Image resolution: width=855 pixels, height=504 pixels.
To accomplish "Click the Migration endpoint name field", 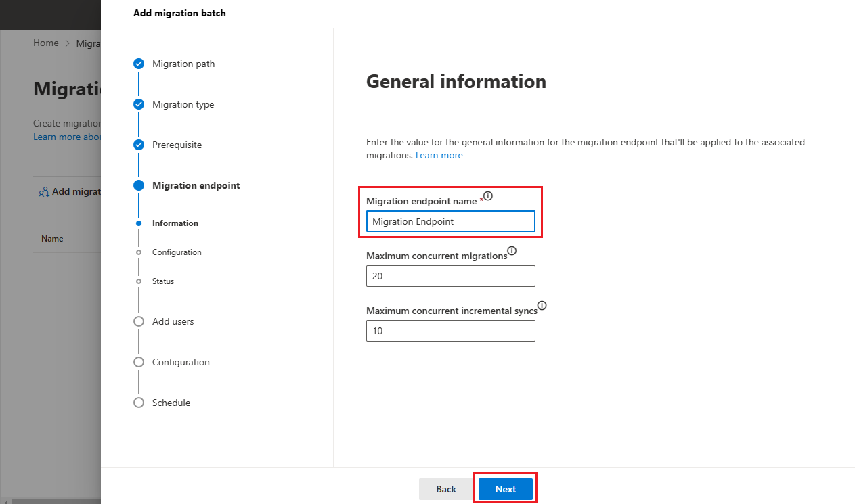I will coord(451,221).
